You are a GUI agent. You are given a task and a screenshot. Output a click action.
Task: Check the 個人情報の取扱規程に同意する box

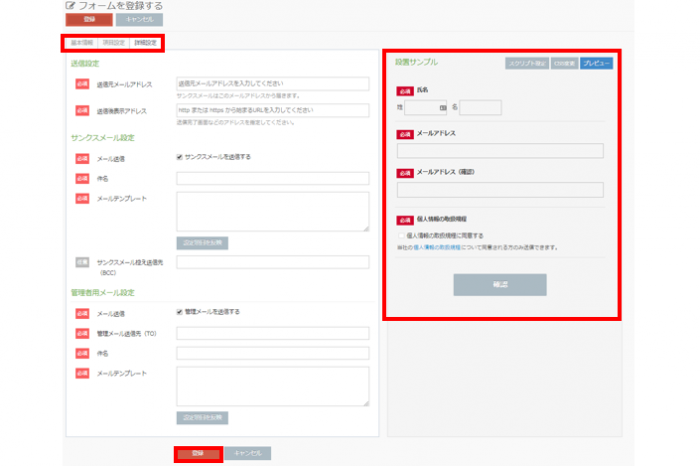tap(401, 236)
